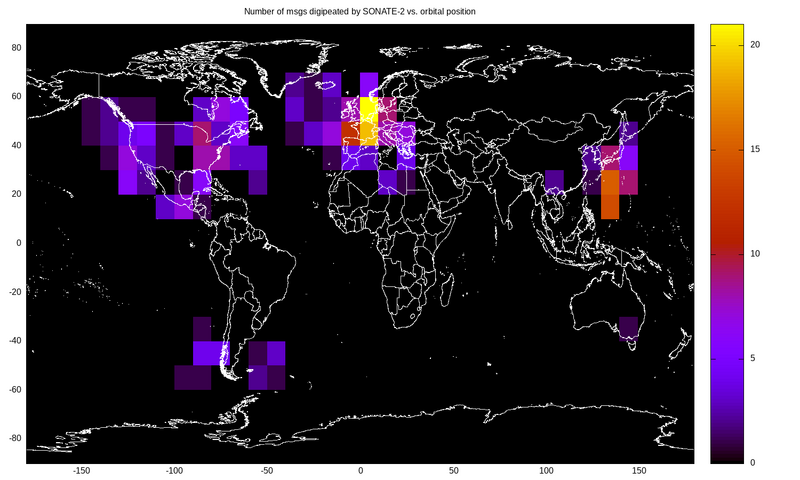Click the x-axis tick label 50

pyautogui.click(x=453, y=471)
